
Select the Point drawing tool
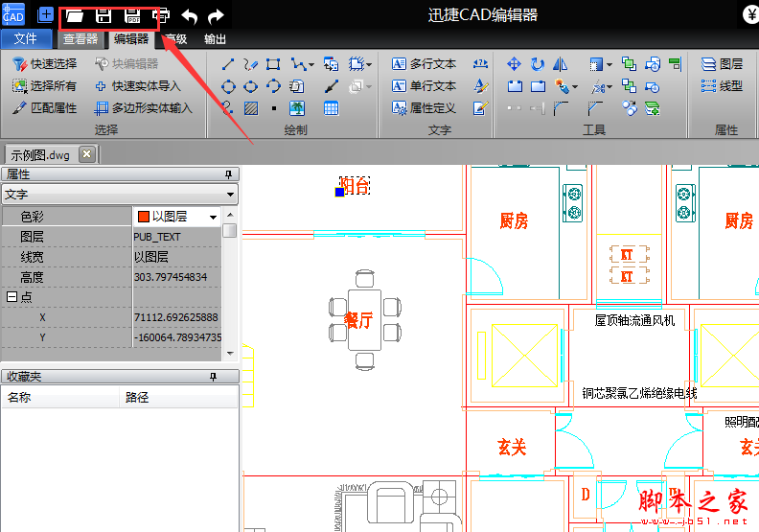click(x=274, y=108)
